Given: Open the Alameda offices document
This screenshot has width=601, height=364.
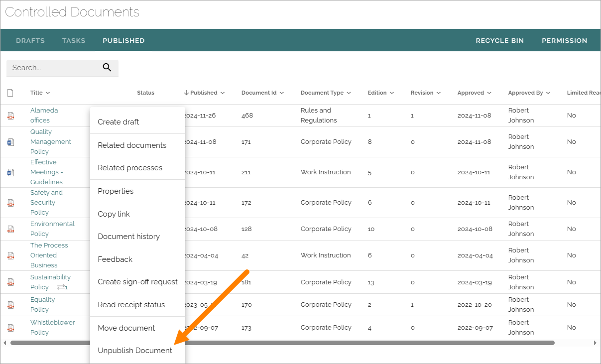Looking at the screenshot, I should click(44, 116).
